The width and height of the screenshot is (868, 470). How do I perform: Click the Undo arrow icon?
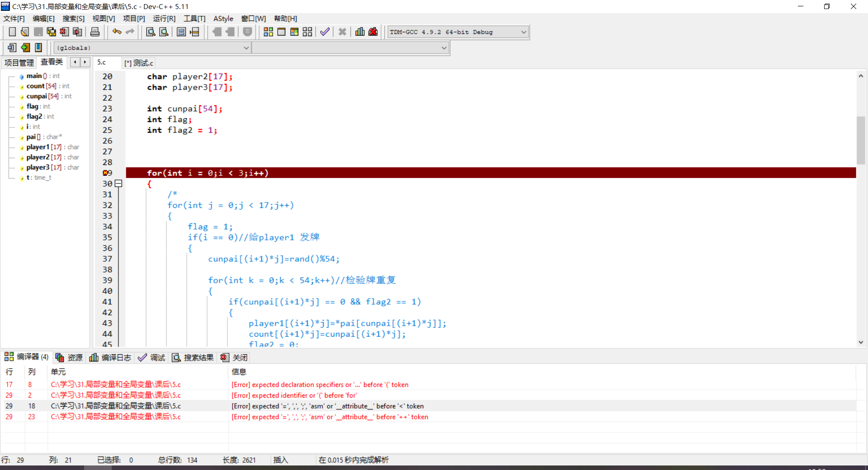[117, 32]
